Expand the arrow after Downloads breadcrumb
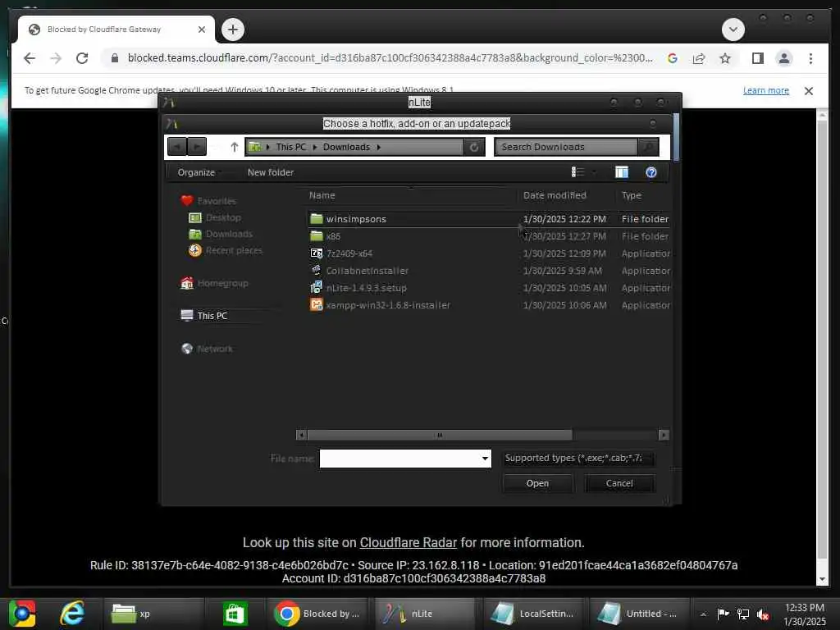Viewport: 840px width, 630px height. 379,147
